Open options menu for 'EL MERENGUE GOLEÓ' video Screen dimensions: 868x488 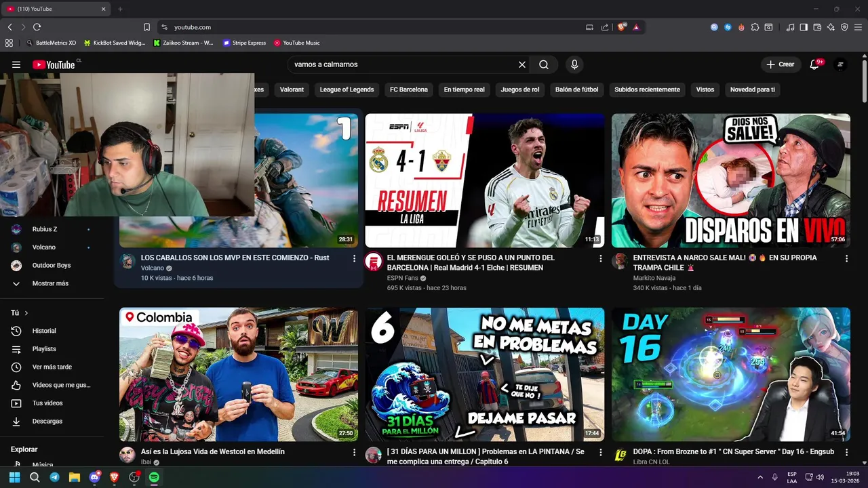(600, 258)
